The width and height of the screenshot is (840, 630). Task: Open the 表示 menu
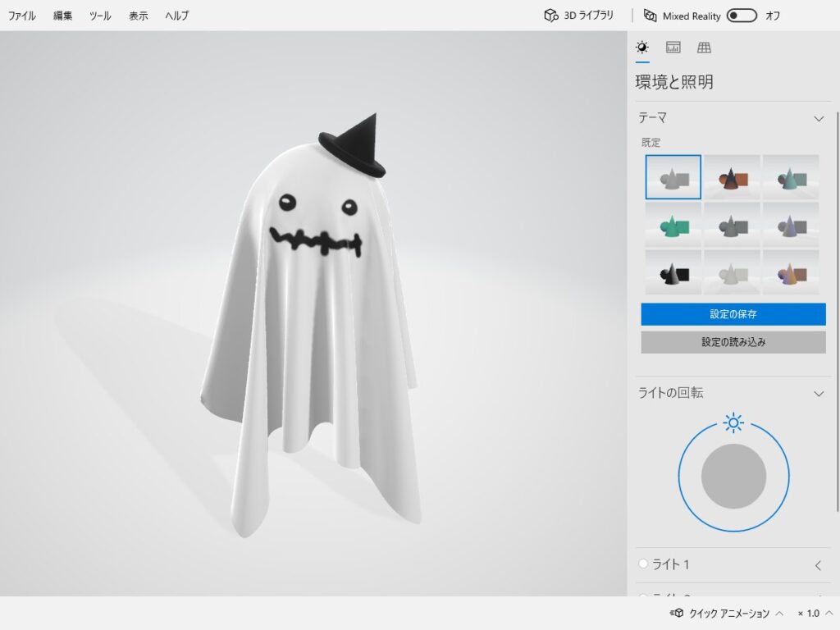pyautogui.click(x=138, y=16)
